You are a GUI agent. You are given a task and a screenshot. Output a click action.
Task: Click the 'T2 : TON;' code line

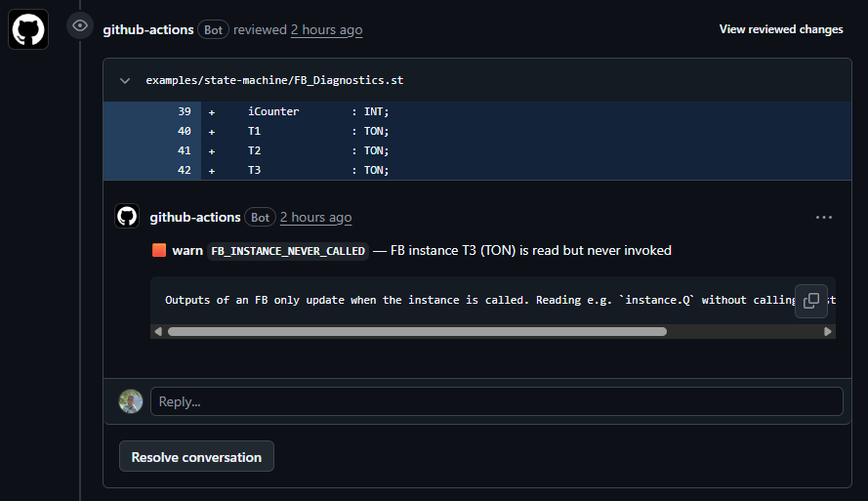318,150
